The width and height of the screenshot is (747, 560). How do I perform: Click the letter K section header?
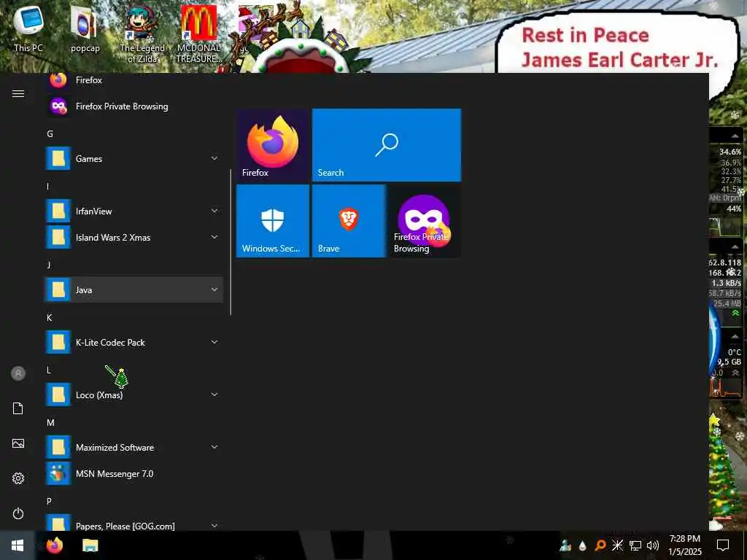coord(49,318)
